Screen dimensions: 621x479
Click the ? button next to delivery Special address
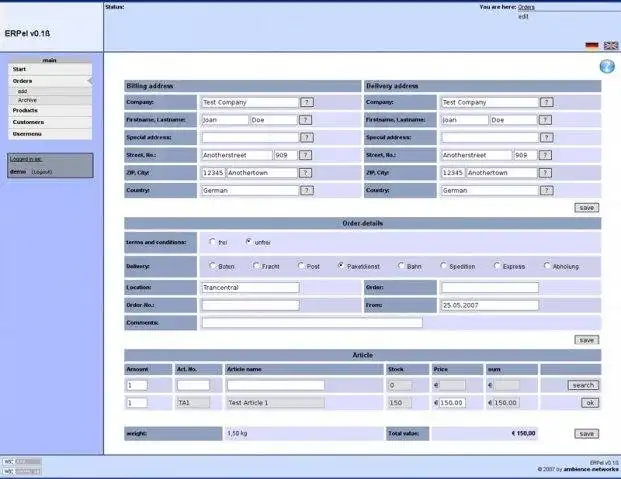[x=547, y=137]
